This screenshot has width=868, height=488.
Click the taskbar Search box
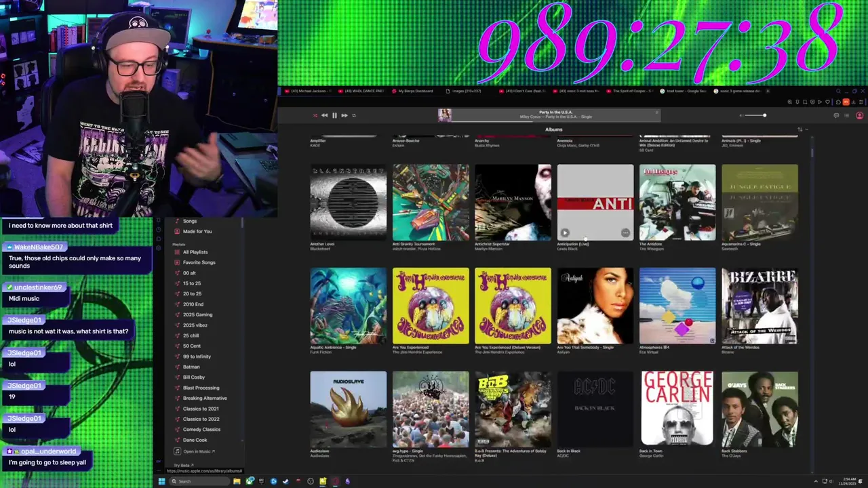[x=199, y=481]
